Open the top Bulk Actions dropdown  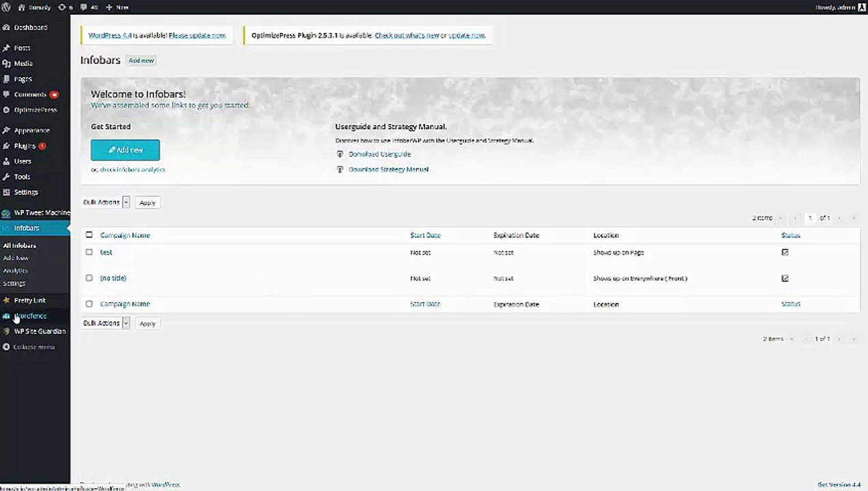[x=106, y=203]
